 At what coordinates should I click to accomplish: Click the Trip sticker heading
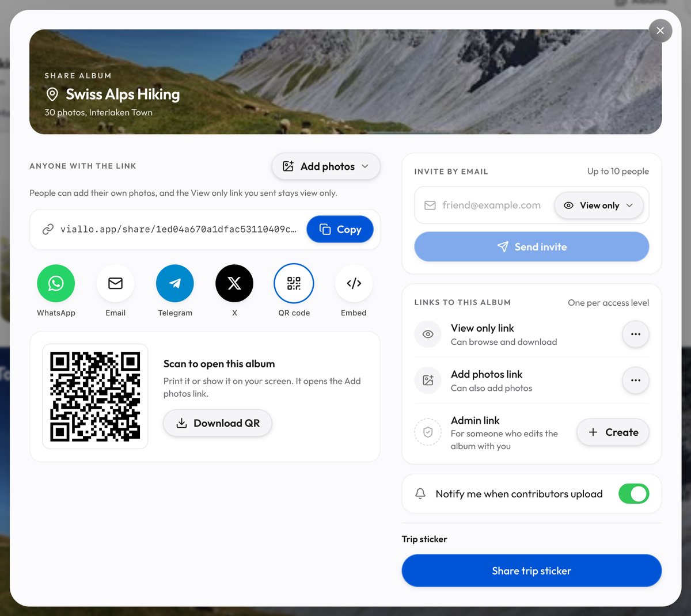click(x=424, y=539)
